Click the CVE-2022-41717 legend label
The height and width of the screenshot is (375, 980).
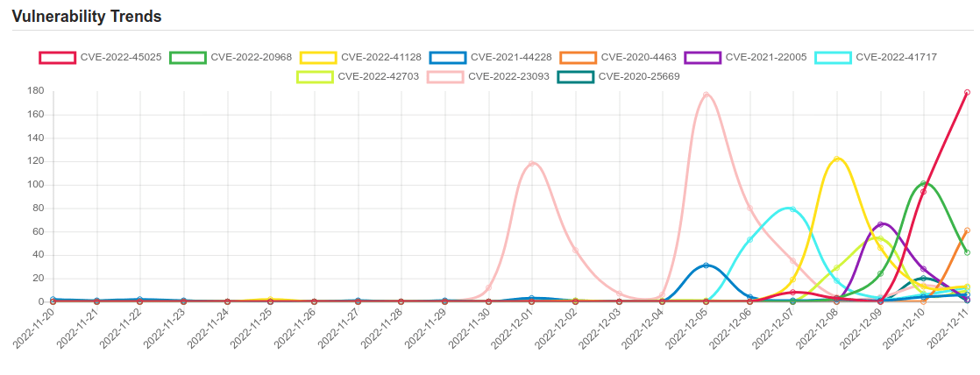coord(896,58)
